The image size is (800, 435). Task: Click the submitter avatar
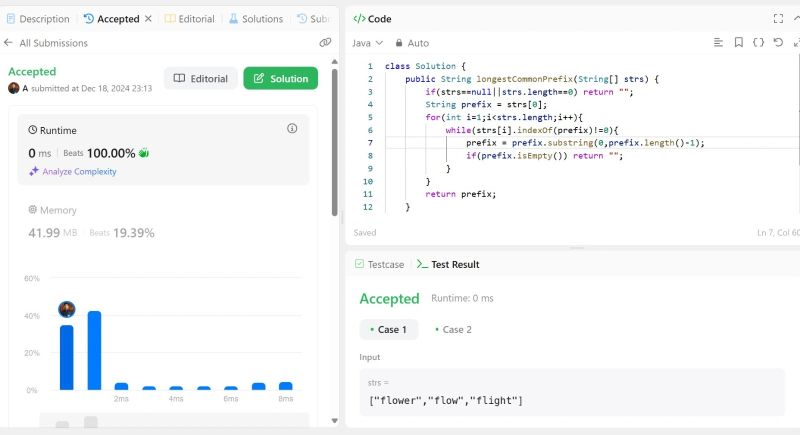(14, 88)
